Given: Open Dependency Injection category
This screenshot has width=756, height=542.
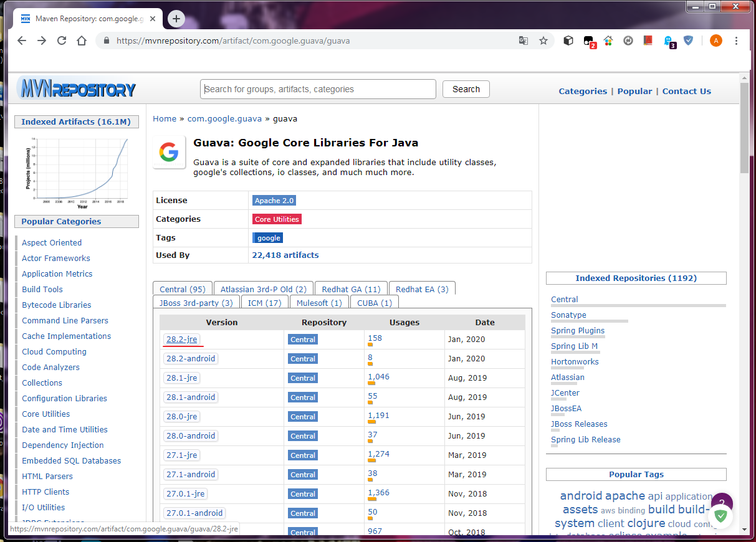Looking at the screenshot, I should pos(63,445).
